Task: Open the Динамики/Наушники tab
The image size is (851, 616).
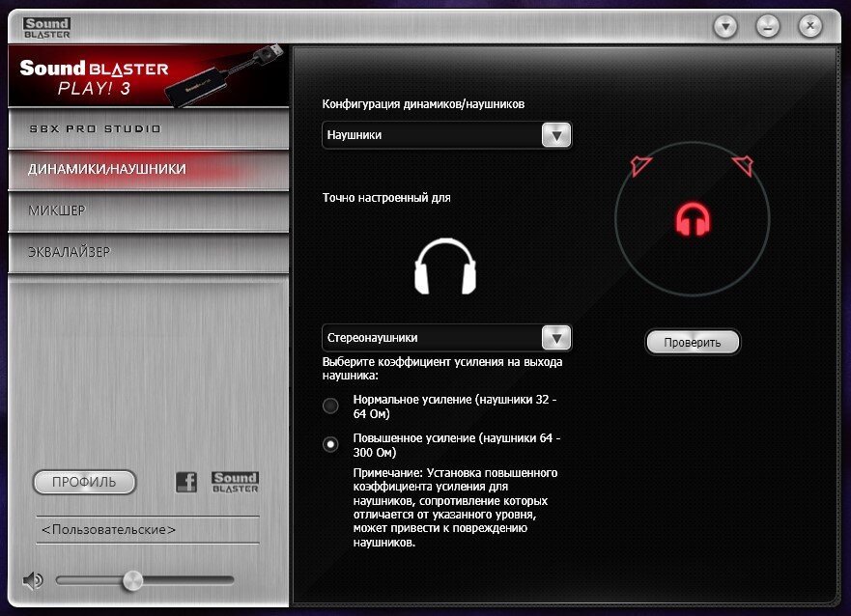Action: coord(148,170)
